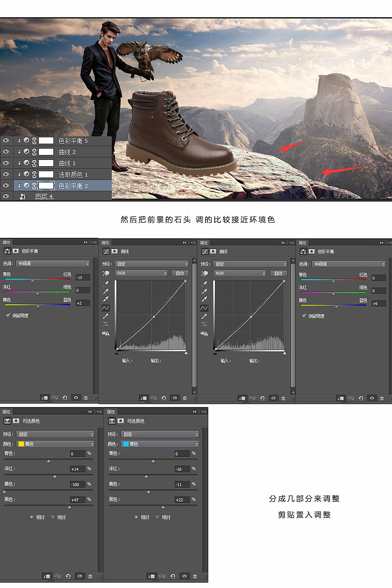Pick the black point eyedropper in right Curves panel
392x588 pixels.
click(x=205, y=283)
